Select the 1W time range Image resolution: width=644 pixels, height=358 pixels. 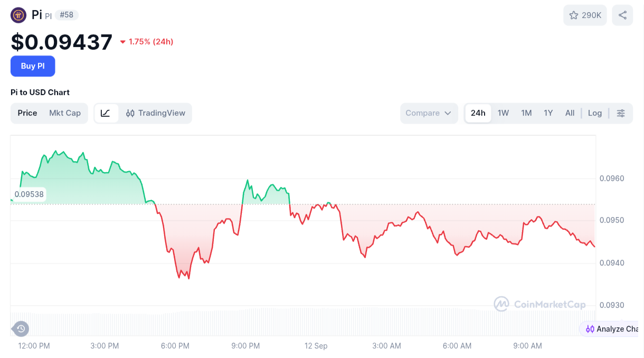503,113
